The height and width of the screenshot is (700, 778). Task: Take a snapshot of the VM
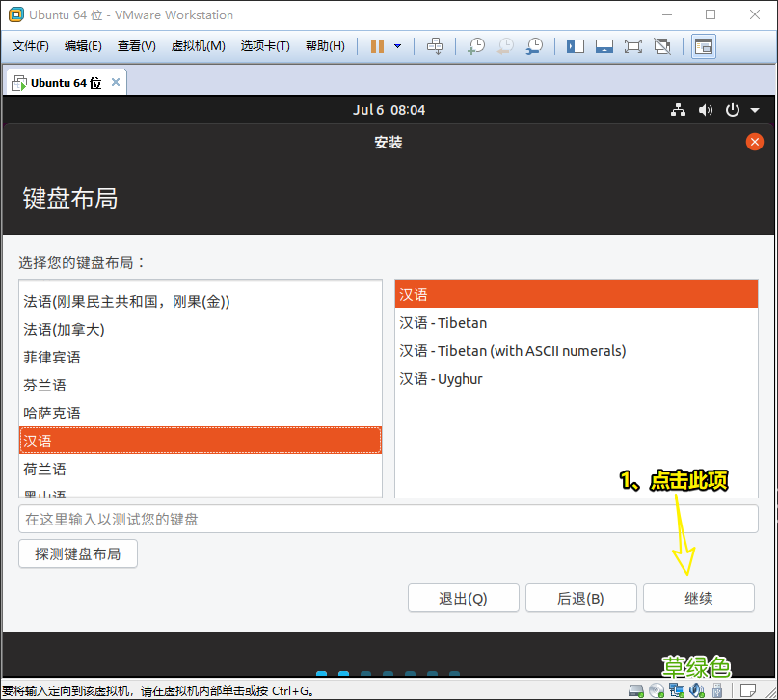click(x=476, y=46)
